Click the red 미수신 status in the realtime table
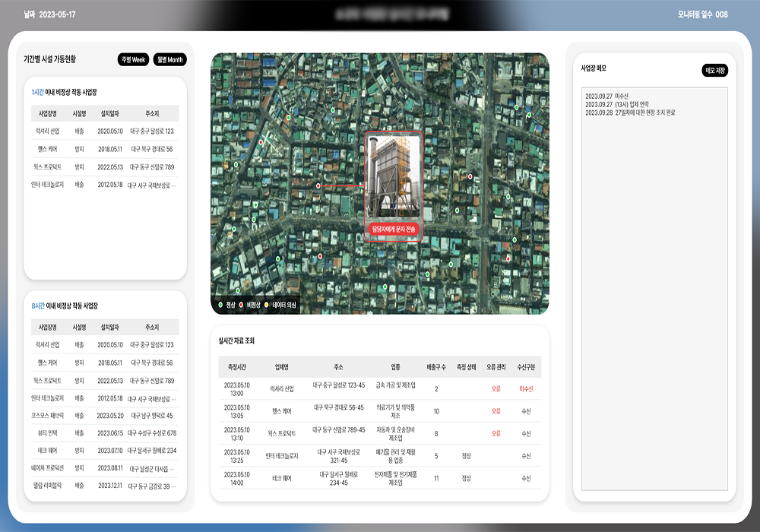 click(526, 389)
